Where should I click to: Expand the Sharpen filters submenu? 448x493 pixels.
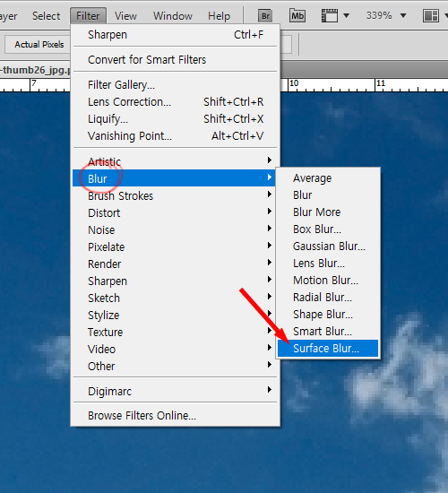tap(175, 281)
